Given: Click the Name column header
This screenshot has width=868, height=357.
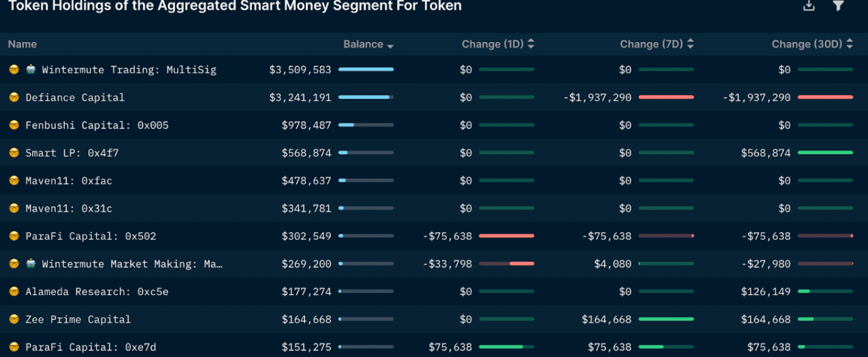Looking at the screenshot, I should pyautogui.click(x=22, y=44).
